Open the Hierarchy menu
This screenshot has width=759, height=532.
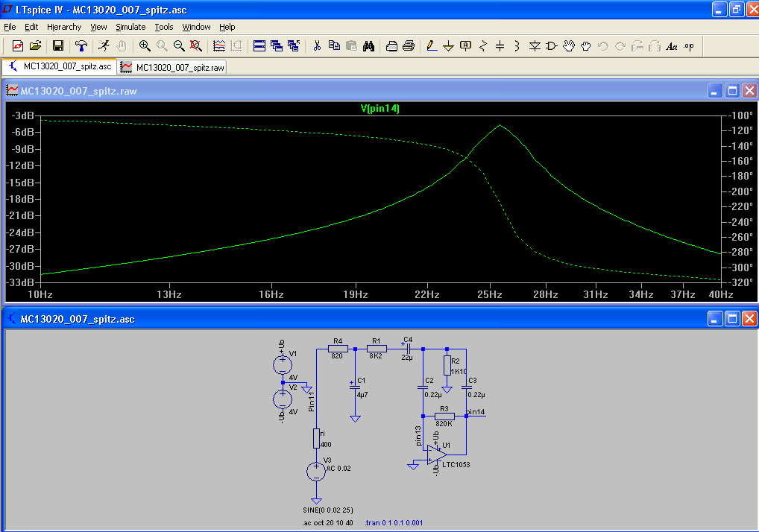64,27
